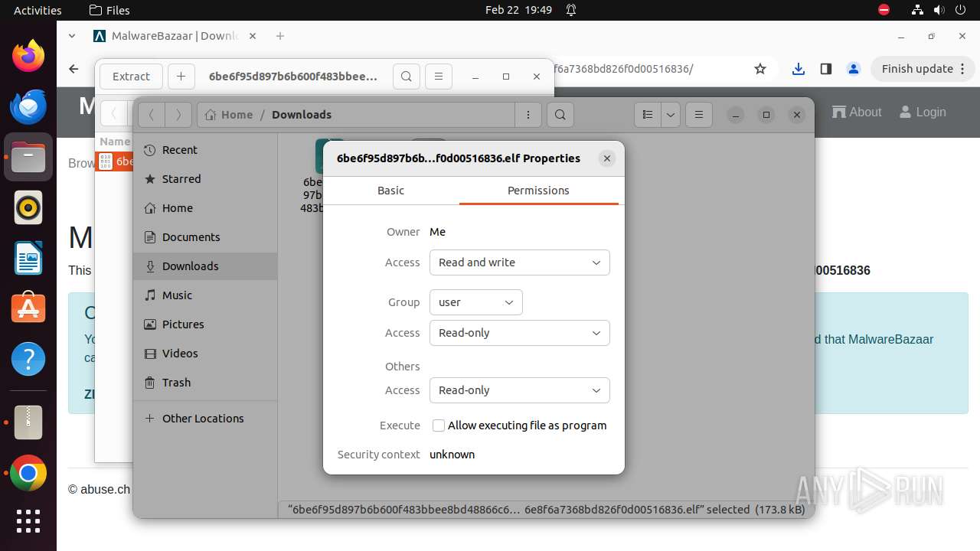The image size is (980, 551).
Task: Select Downloads in Files sidebar
Action: (x=205, y=266)
